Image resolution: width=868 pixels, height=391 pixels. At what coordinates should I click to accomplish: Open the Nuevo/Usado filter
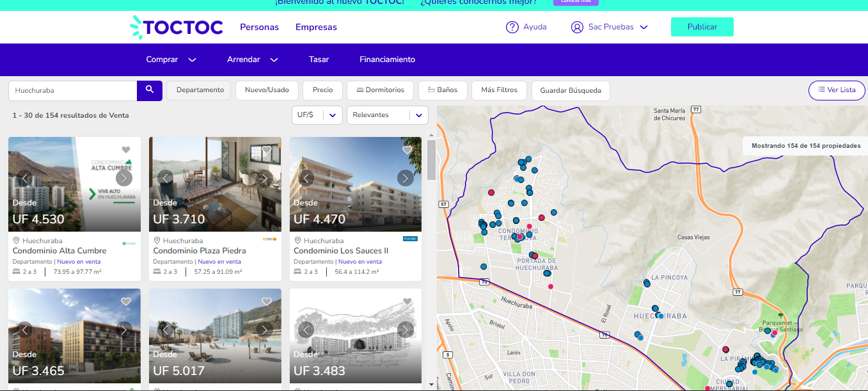coord(267,90)
